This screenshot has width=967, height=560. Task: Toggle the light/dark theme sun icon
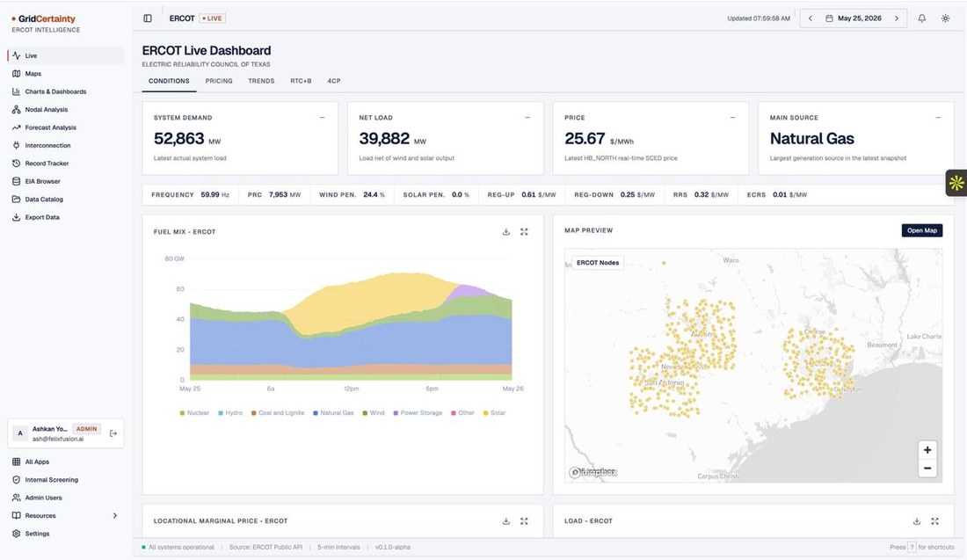tap(945, 18)
